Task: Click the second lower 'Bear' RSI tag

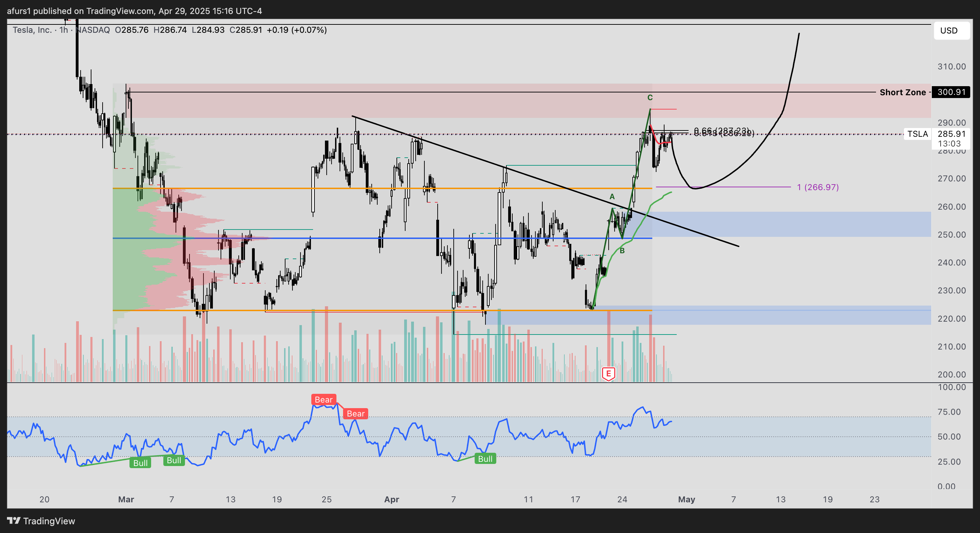Action: [x=355, y=414]
